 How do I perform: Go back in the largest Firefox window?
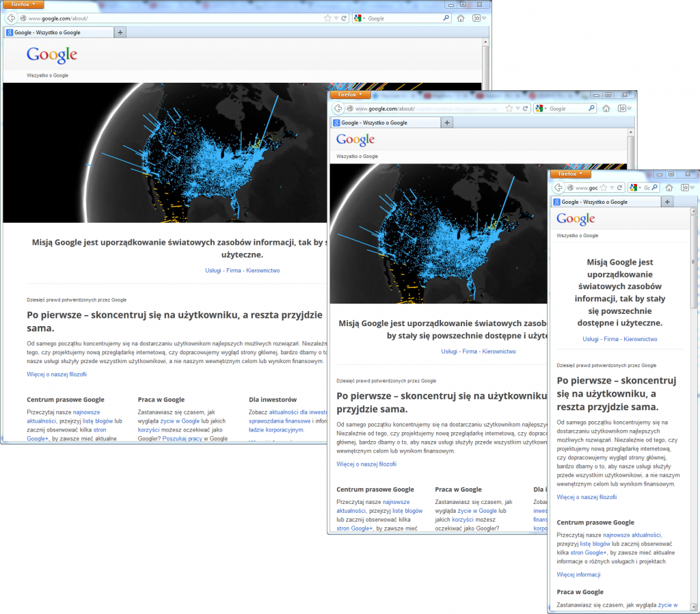(x=11, y=18)
